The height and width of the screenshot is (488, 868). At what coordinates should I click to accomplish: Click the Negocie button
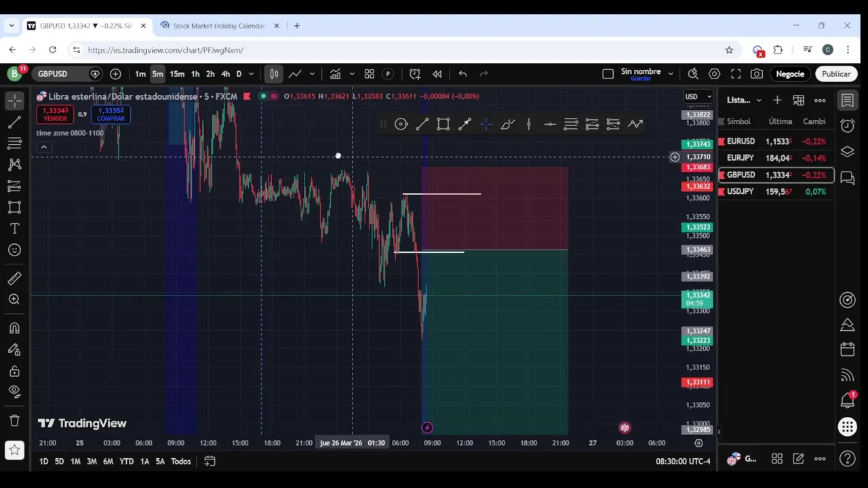pyautogui.click(x=790, y=74)
